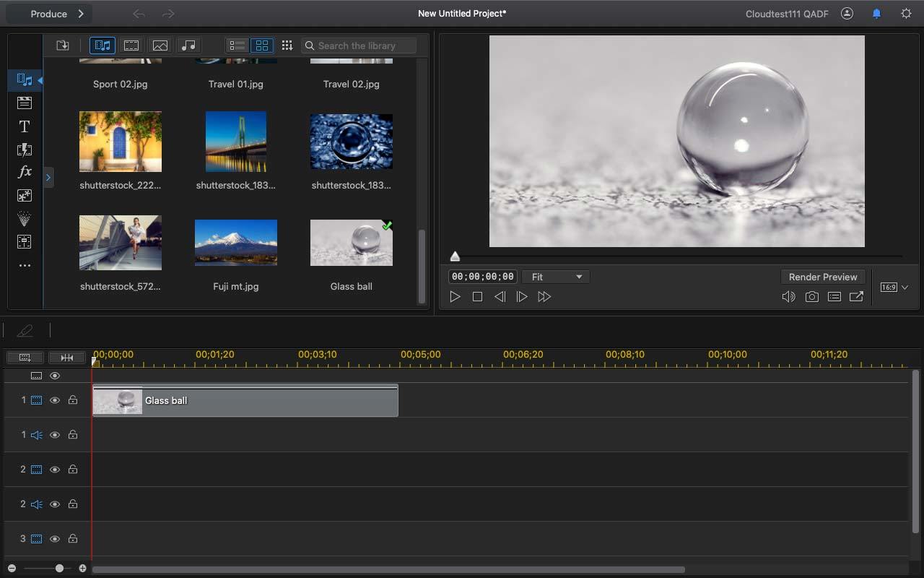Toggle visibility eye on video track 2
This screenshot has width=924, height=578.
pyautogui.click(x=55, y=470)
